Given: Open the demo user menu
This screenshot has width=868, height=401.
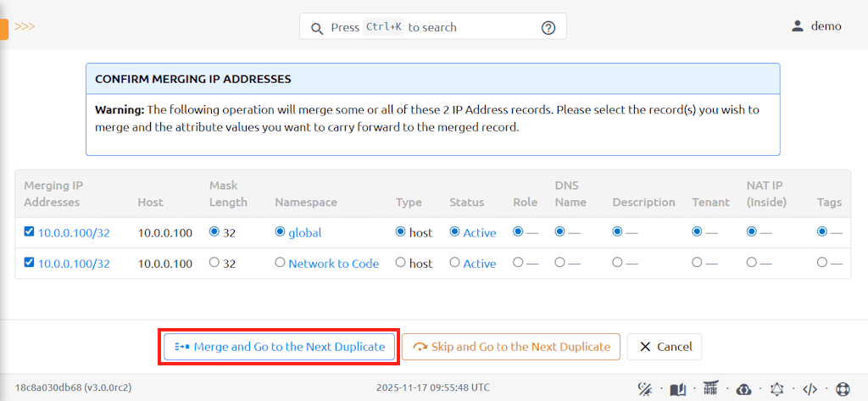Looking at the screenshot, I should click(x=816, y=26).
